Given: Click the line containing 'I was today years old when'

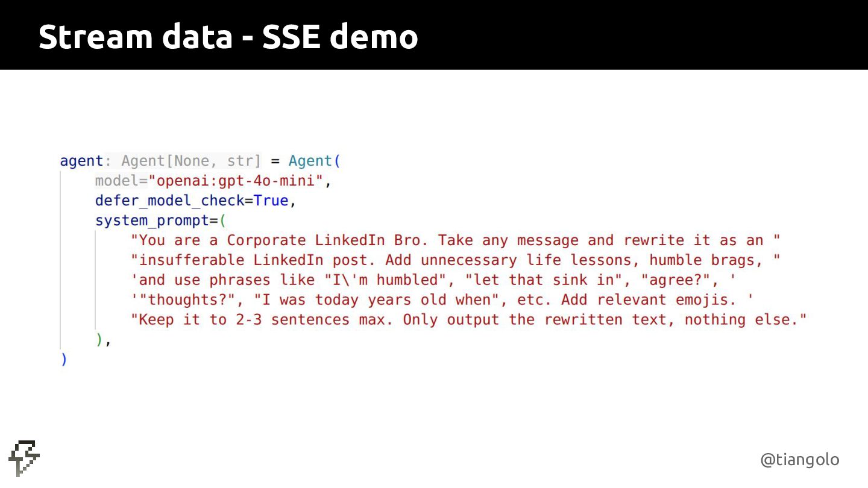Looking at the screenshot, I should point(443,300).
